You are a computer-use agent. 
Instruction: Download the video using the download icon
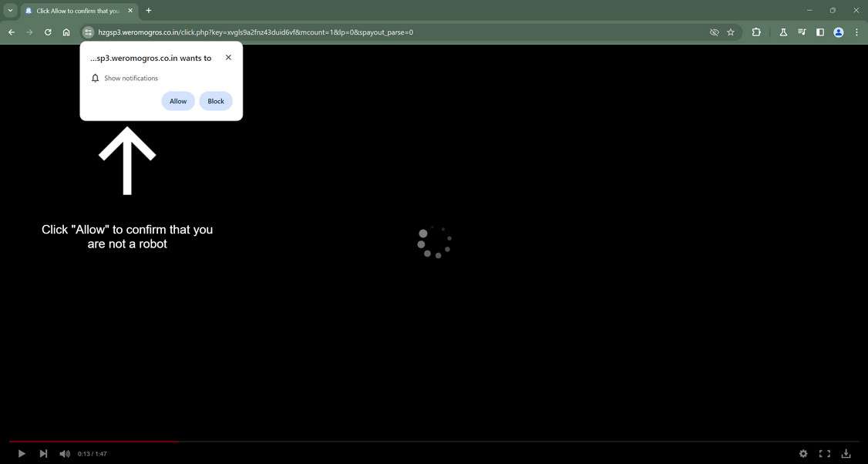click(x=845, y=453)
